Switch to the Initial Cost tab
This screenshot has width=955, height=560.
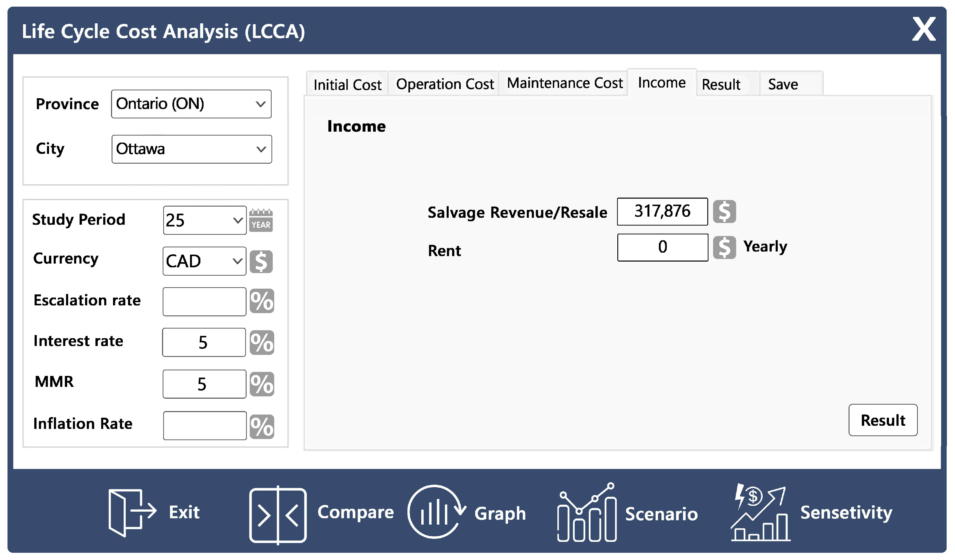[347, 84]
